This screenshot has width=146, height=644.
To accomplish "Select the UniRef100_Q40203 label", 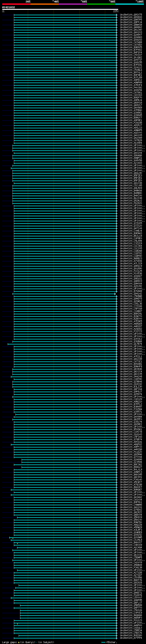I will 131,32.
